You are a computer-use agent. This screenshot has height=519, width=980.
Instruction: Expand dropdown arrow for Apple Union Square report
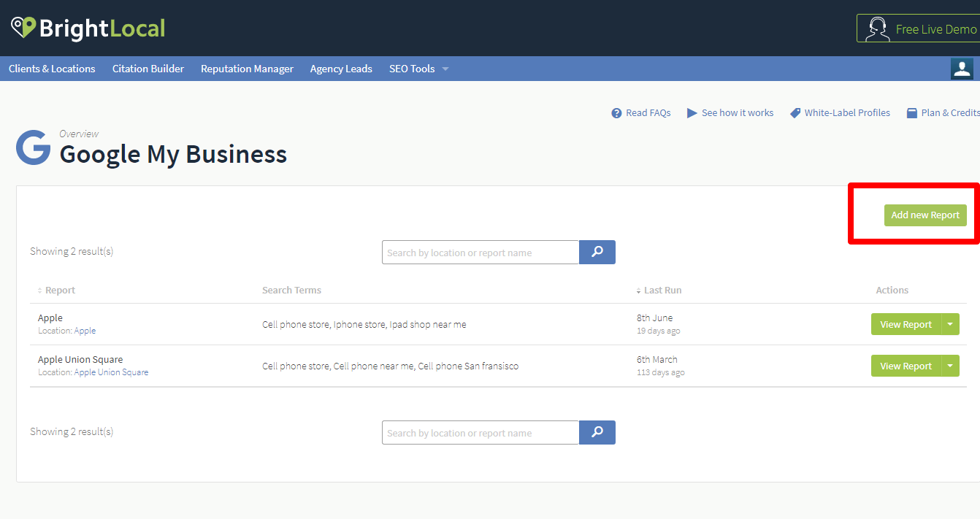click(x=950, y=366)
